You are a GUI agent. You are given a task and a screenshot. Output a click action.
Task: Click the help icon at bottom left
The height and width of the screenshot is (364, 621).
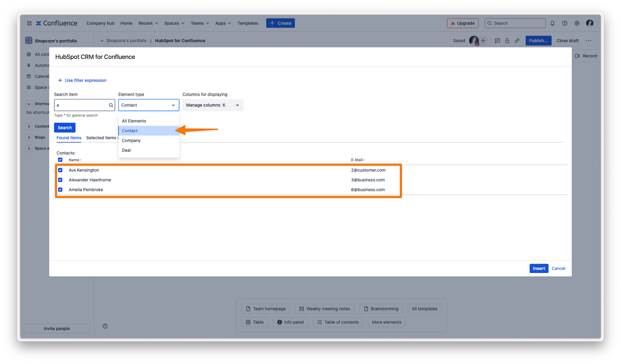[x=105, y=326]
